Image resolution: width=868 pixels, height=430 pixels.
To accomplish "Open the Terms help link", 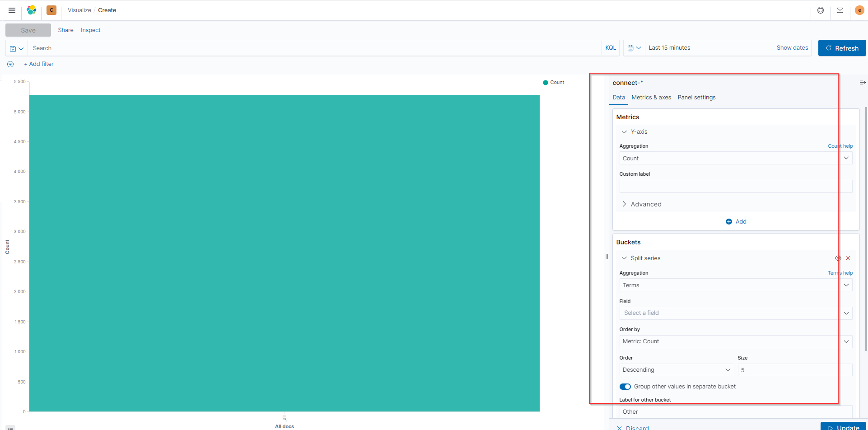I will pyautogui.click(x=840, y=273).
